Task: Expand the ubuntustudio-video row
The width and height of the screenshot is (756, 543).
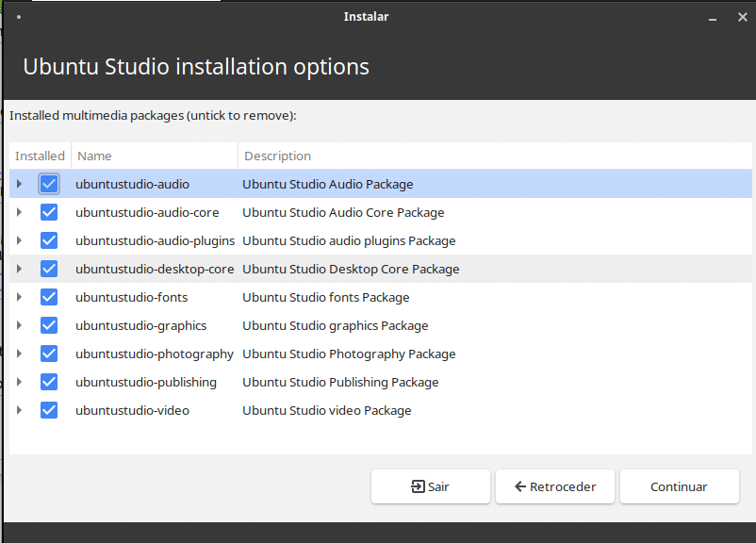Action: [19, 410]
